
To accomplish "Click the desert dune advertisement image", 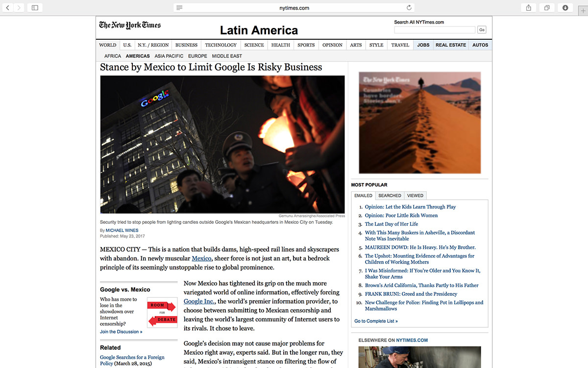I will 420,123.
